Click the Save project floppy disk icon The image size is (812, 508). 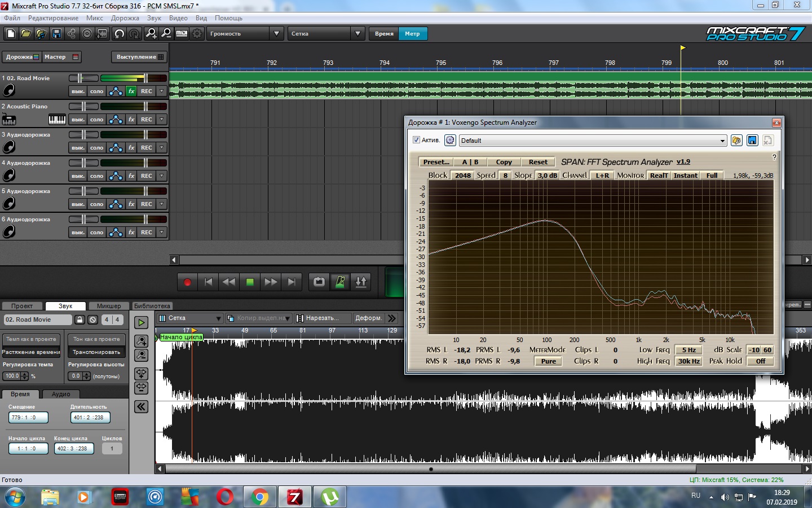click(56, 34)
